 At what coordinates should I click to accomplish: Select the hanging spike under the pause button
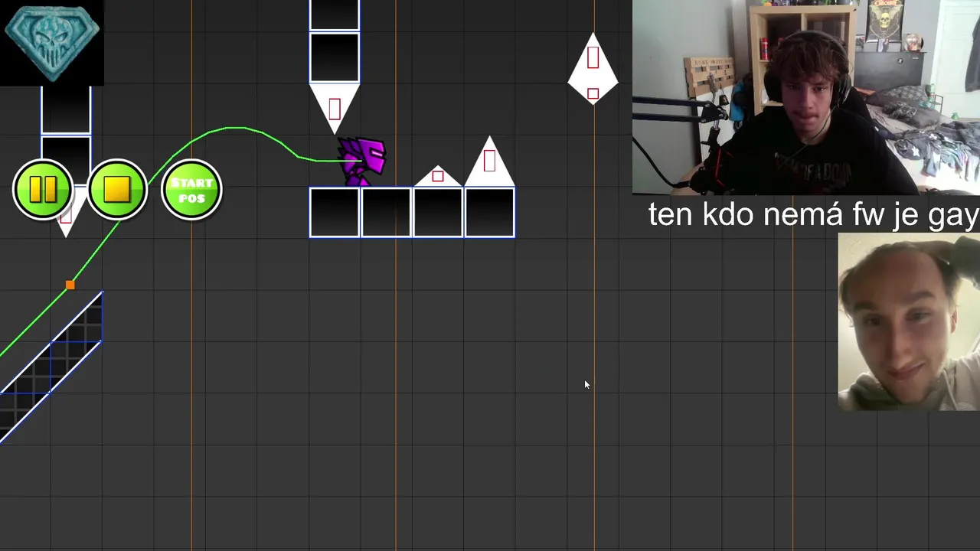[67, 213]
